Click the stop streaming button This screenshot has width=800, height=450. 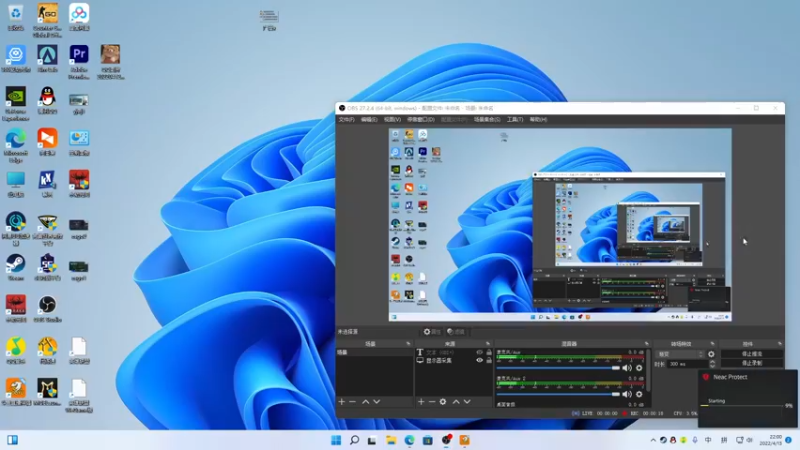coord(752,354)
